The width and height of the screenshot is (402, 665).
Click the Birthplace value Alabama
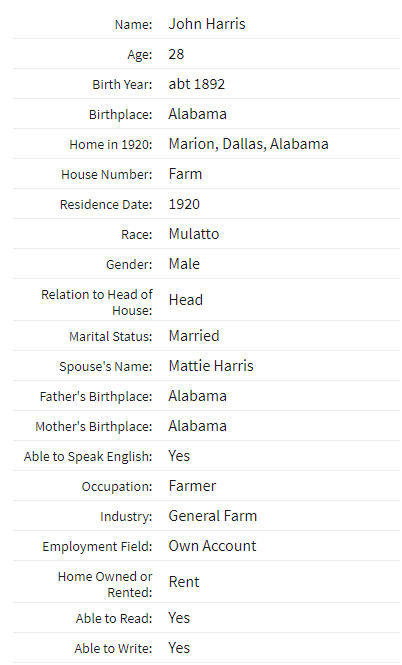coord(198,114)
